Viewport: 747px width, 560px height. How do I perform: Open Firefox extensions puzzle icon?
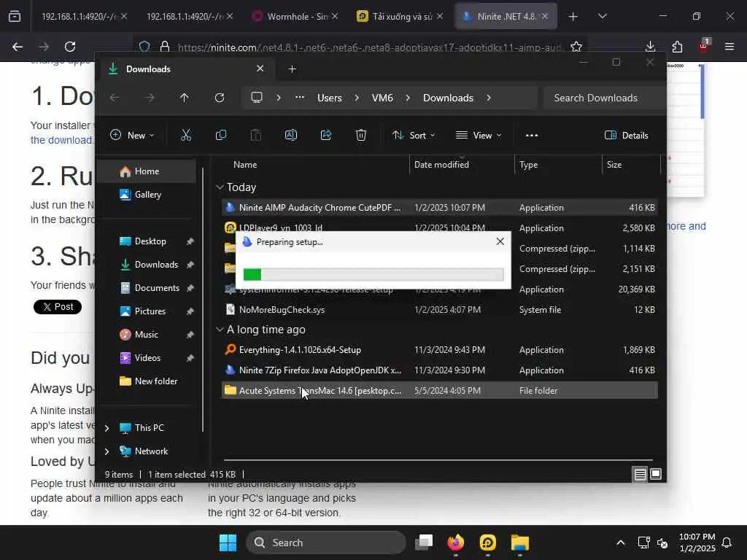[677, 47]
